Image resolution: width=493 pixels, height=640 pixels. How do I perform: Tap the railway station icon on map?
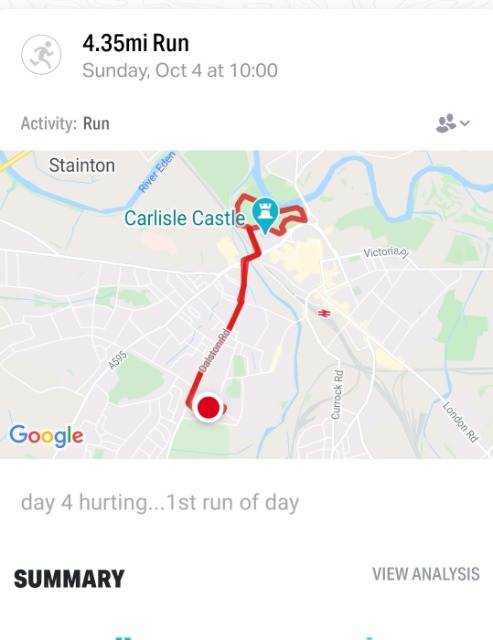[324, 313]
